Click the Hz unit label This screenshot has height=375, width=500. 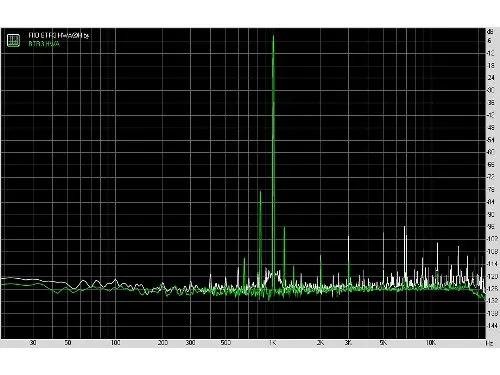490,343
